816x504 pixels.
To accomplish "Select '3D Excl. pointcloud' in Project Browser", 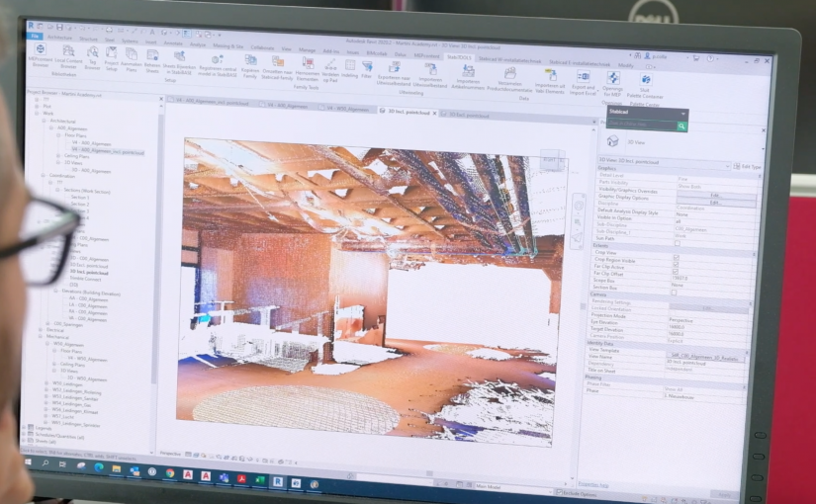I will pyautogui.click(x=89, y=266).
